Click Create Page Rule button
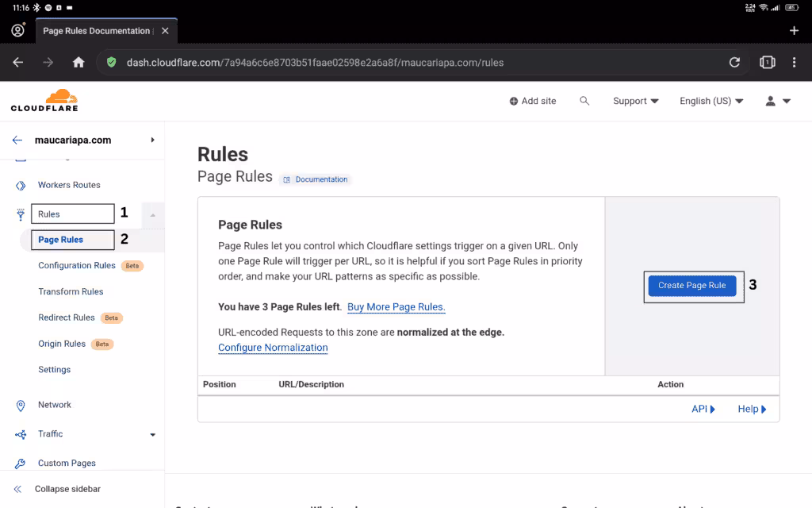 click(x=691, y=286)
